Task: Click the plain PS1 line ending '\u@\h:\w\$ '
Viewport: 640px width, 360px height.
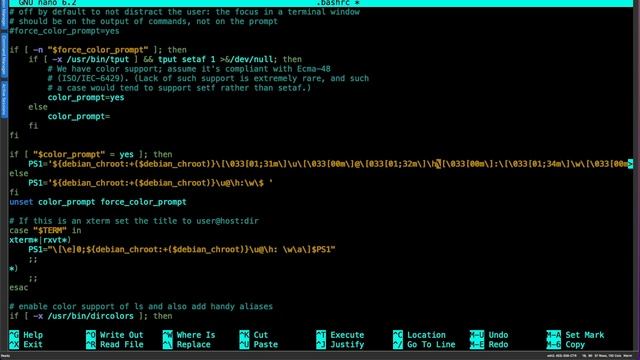Action: tap(150, 183)
